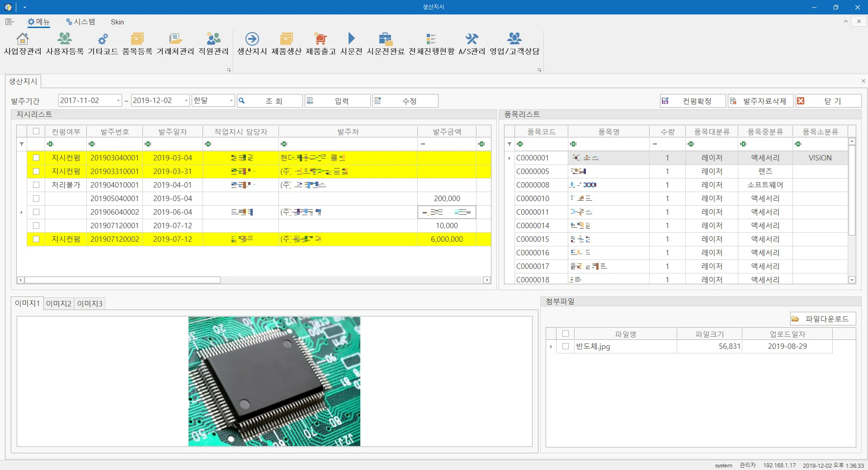Open the start date 2017-11-02 dropdown

point(118,100)
